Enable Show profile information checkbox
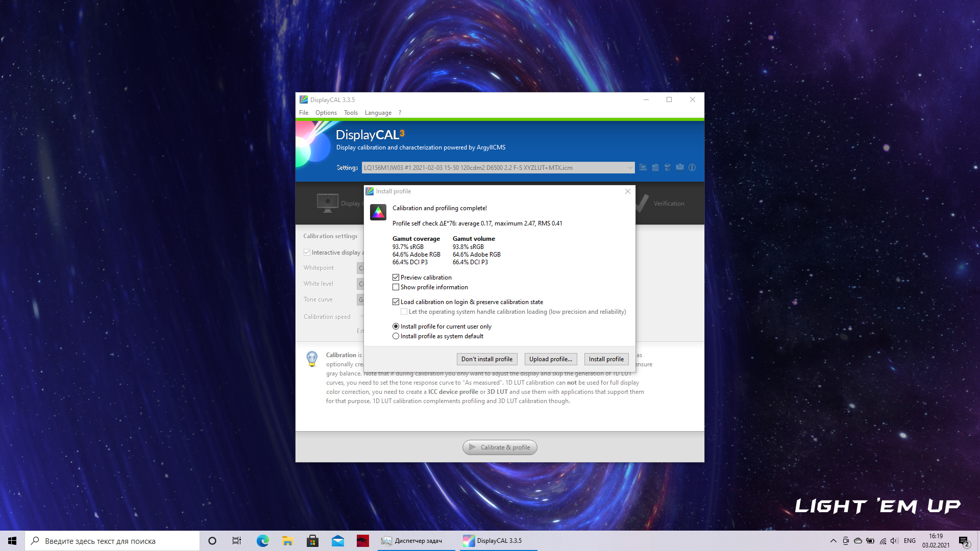This screenshot has width=980, height=551. coord(396,287)
